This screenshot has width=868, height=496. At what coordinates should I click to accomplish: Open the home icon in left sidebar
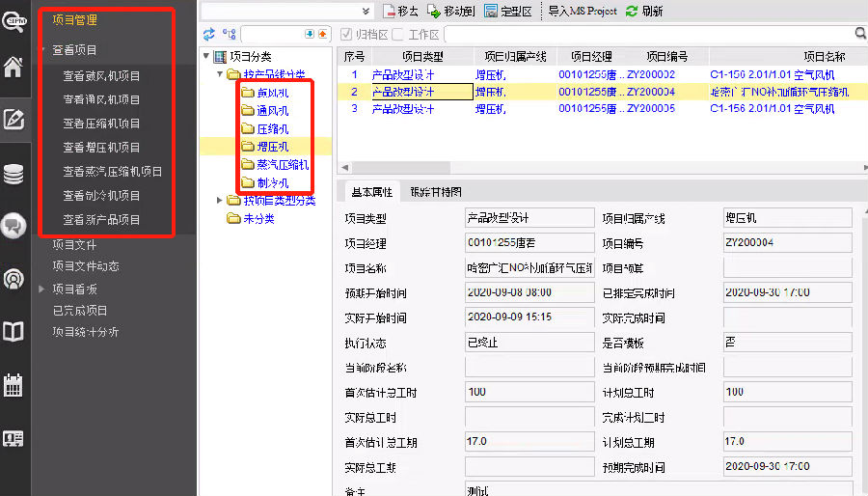click(x=14, y=67)
